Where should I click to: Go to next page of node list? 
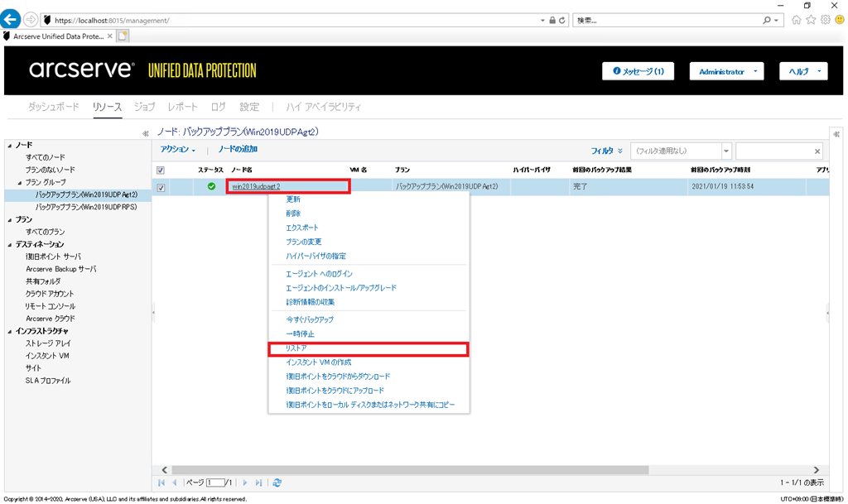click(245, 482)
